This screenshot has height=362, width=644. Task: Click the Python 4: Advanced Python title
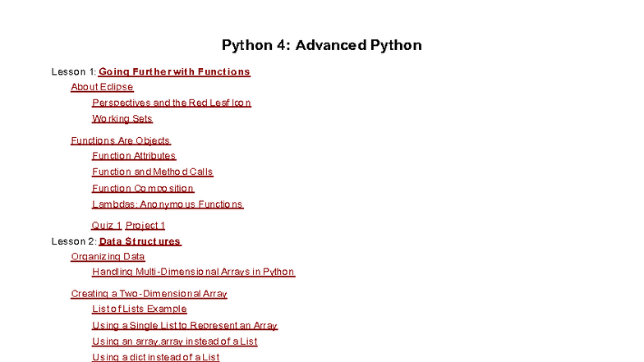pyautogui.click(x=321, y=45)
